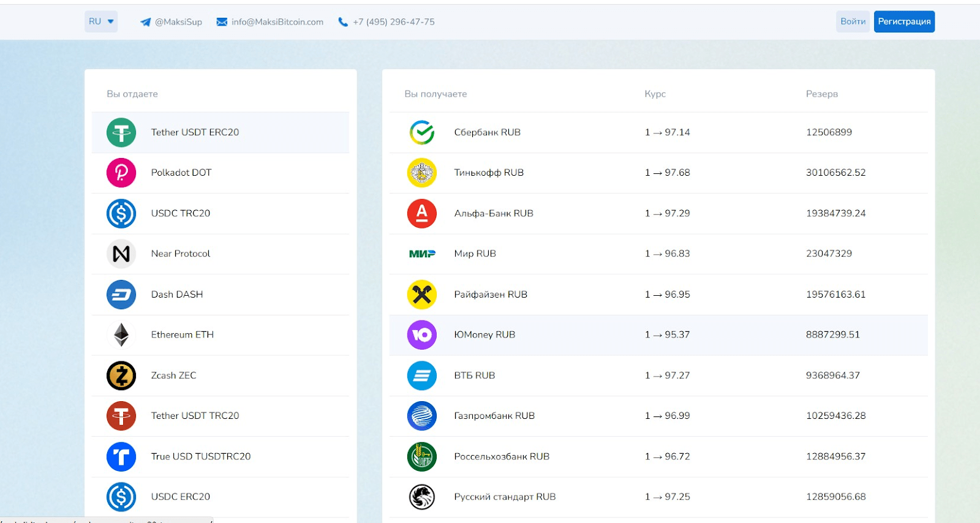Click the Near Protocol logo icon
This screenshot has width=980, height=523.
coord(121,254)
